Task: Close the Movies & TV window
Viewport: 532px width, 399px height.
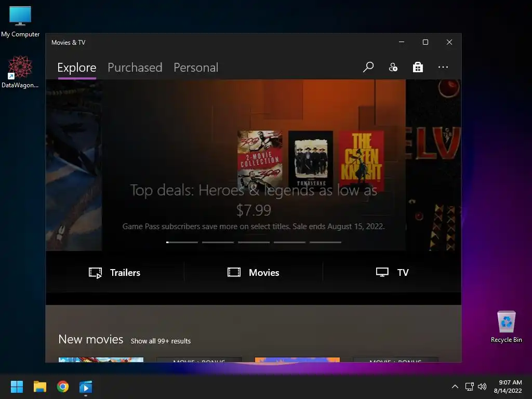Action: 449,42
